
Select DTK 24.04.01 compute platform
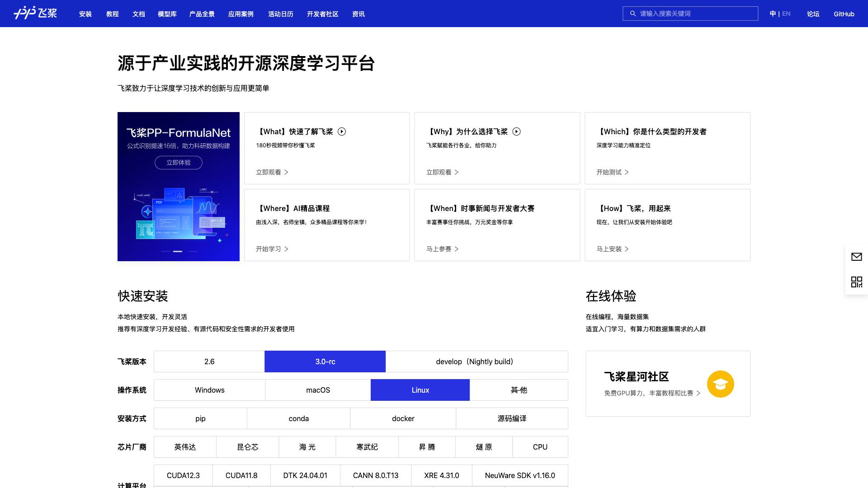coord(305,475)
